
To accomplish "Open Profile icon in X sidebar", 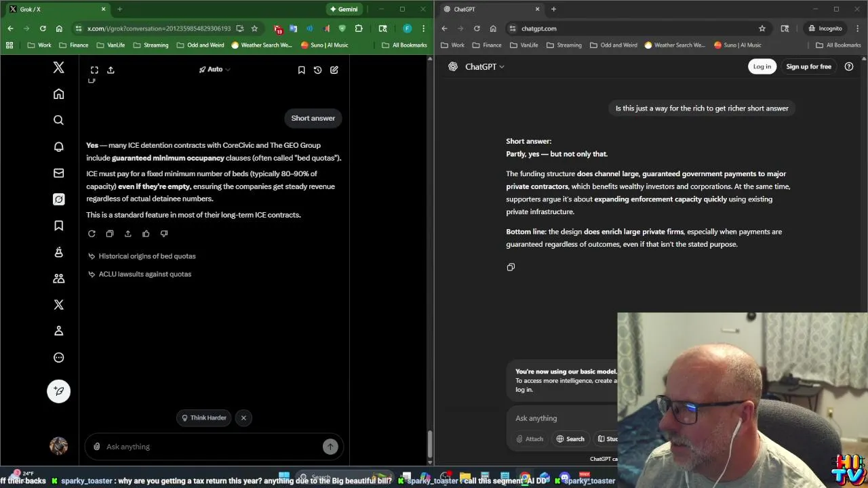I will point(58,331).
